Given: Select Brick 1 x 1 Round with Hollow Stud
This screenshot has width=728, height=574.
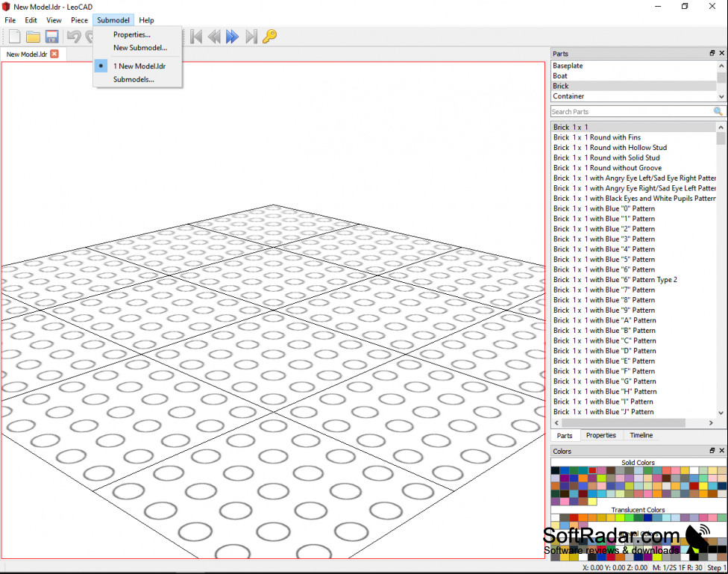Looking at the screenshot, I should click(634, 147).
